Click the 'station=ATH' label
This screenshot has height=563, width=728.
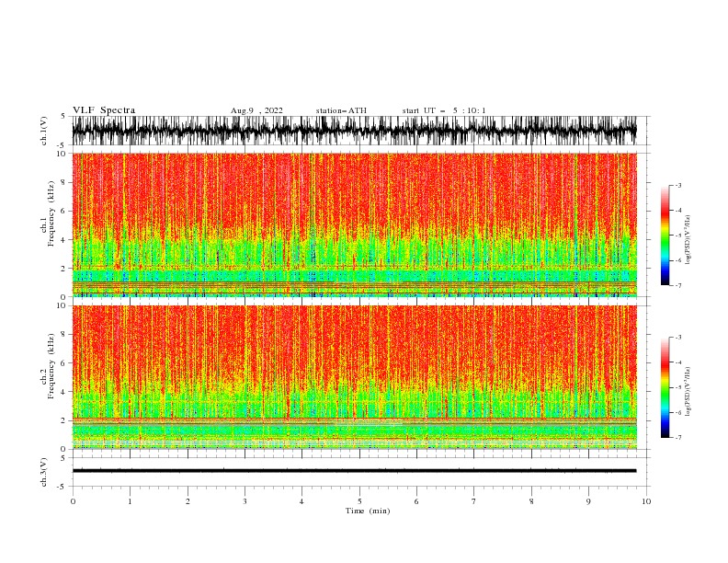click(x=341, y=110)
